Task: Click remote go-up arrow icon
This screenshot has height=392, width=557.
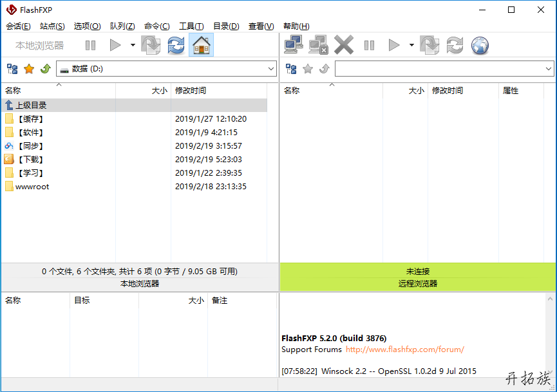Action: tap(325, 68)
